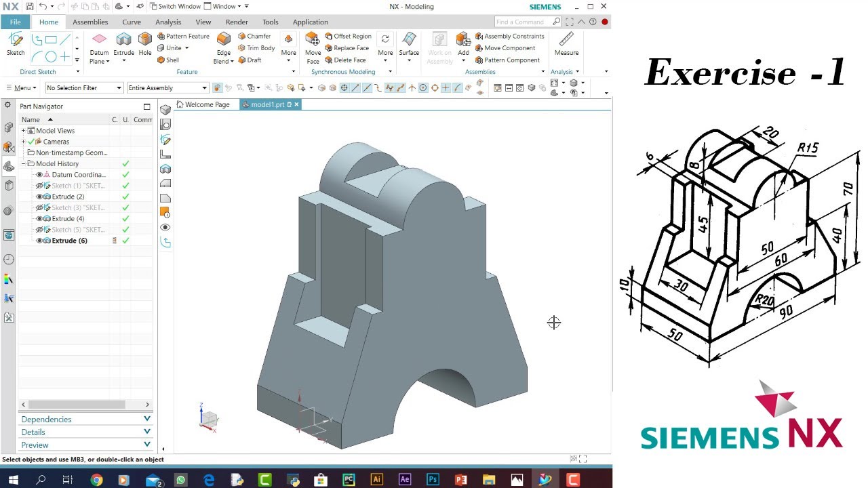Select the Draft feature tool
The width and height of the screenshot is (868, 488).
tap(250, 60)
